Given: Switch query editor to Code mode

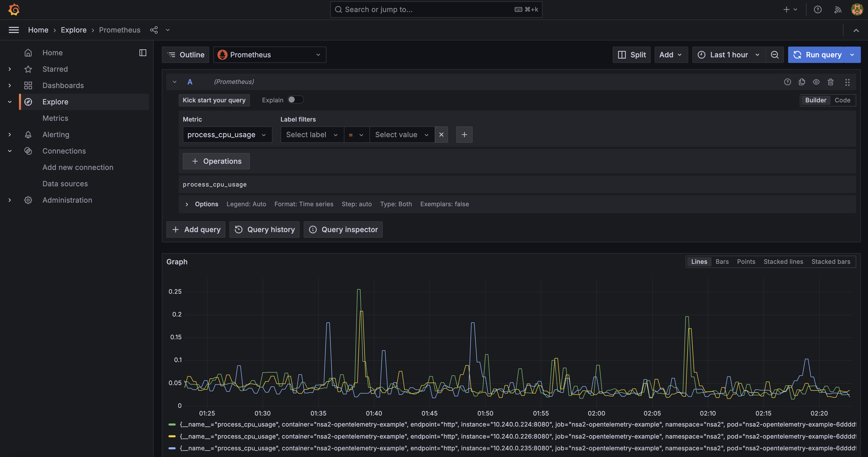Looking at the screenshot, I should 842,100.
